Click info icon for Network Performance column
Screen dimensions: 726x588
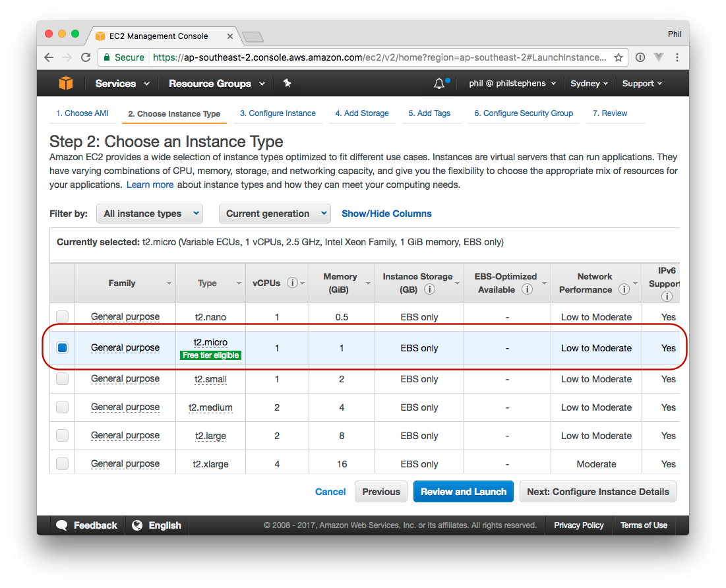pyautogui.click(x=624, y=290)
